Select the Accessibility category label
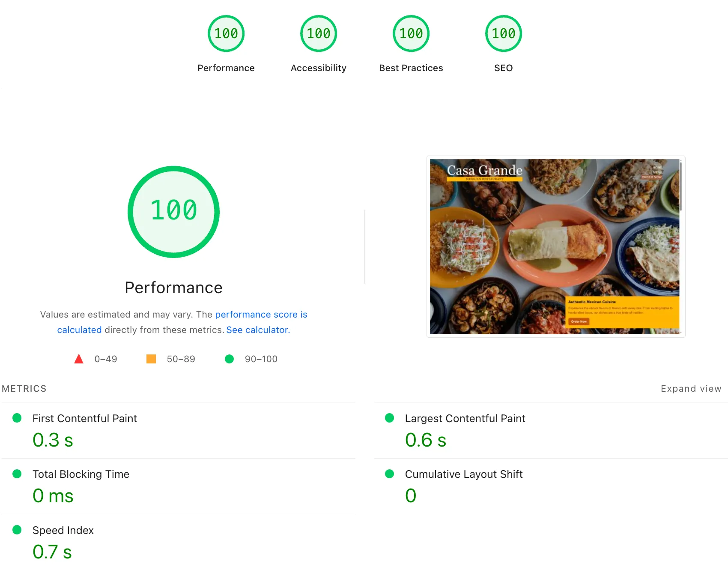Screen dimensions: 728x570 319,68
